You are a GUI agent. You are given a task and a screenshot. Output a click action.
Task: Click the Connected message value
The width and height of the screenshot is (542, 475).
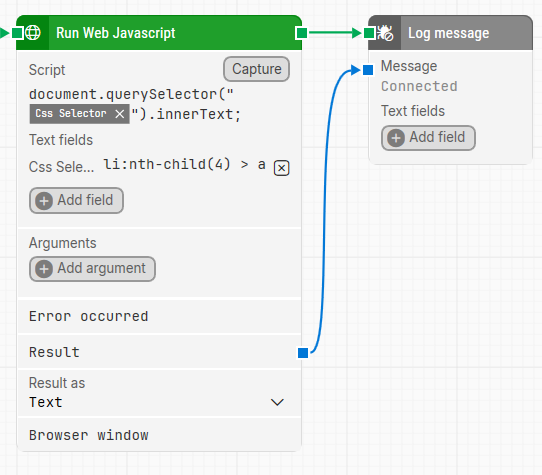(419, 86)
